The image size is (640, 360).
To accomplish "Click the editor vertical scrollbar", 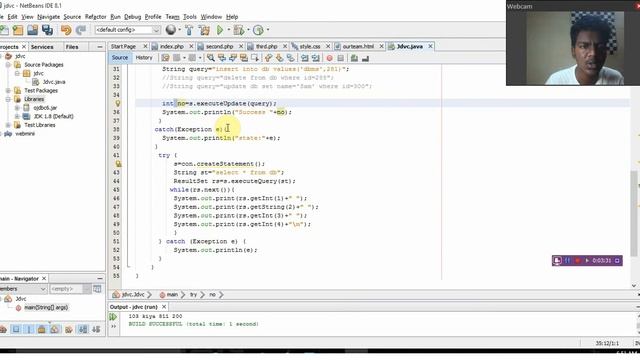I will pos(634,214).
